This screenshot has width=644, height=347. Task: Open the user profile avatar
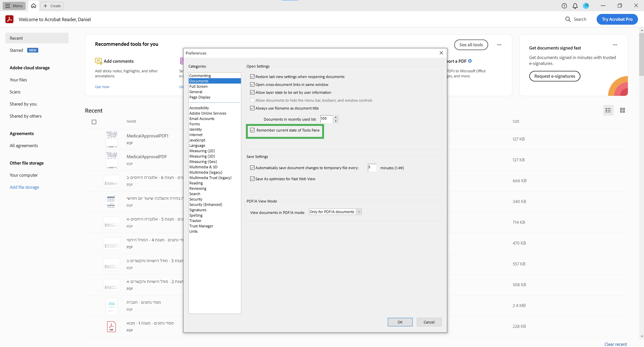(x=586, y=6)
